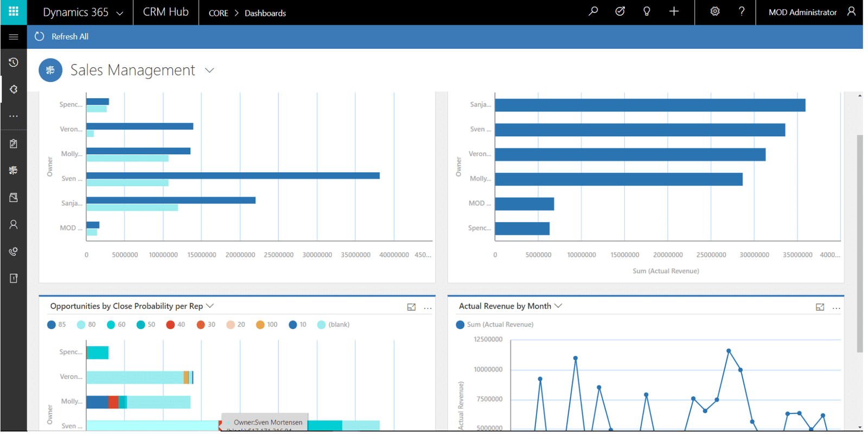Click the Spenc teal bar in probability chart

coord(98,352)
